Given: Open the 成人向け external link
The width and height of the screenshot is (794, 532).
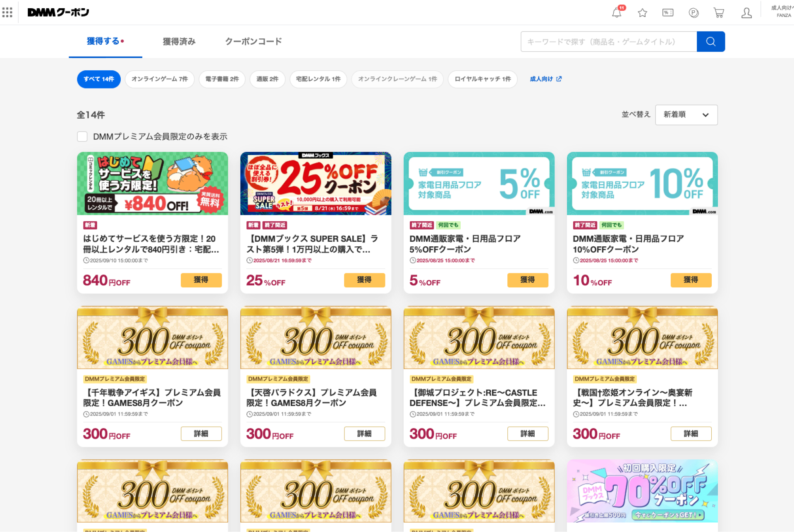Looking at the screenshot, I should click(x=545, y=79).
